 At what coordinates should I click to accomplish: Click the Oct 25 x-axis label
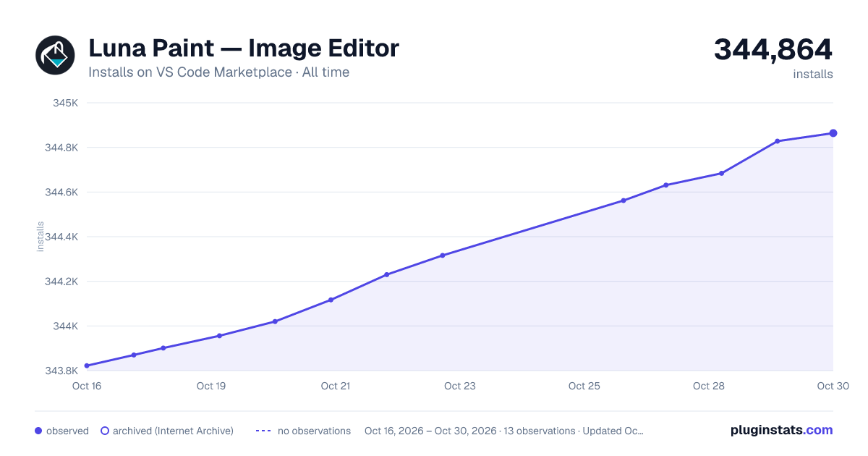pyautogui.click(x=584, y=386)
